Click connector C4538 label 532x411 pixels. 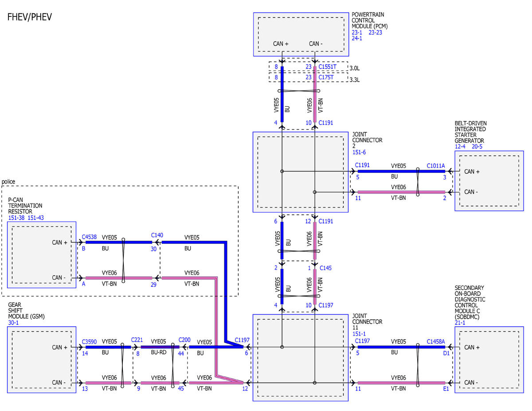click(90, 237)
